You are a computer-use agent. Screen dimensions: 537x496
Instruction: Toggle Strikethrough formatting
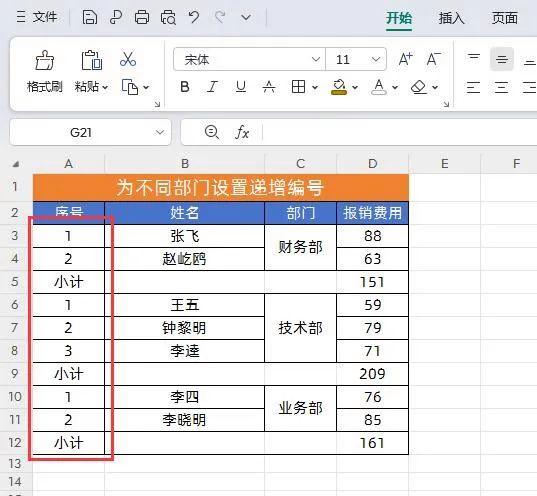pyautogui.click(x=269, y=87)
